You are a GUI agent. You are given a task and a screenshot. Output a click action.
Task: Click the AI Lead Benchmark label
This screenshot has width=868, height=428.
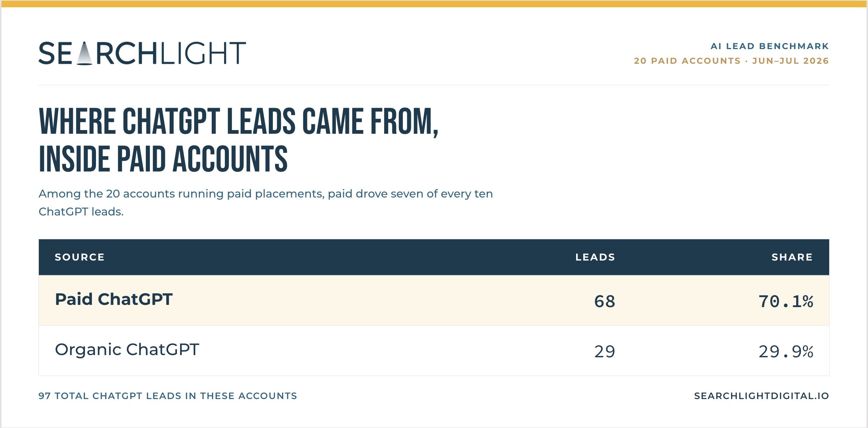coord(769,46)
